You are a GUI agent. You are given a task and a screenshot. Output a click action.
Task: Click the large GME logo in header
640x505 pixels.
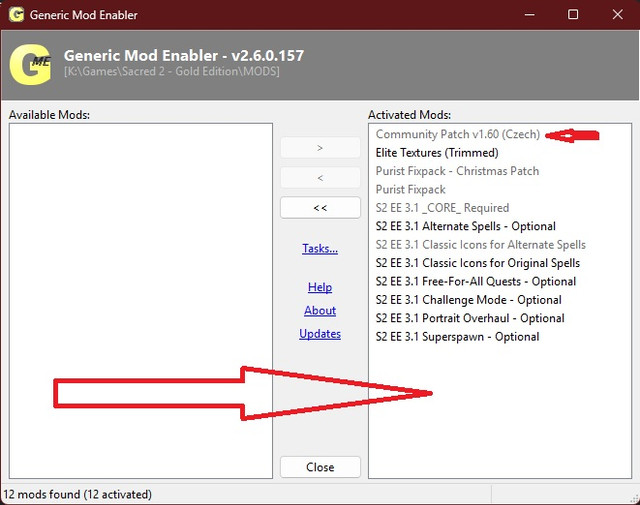[31, 64]
